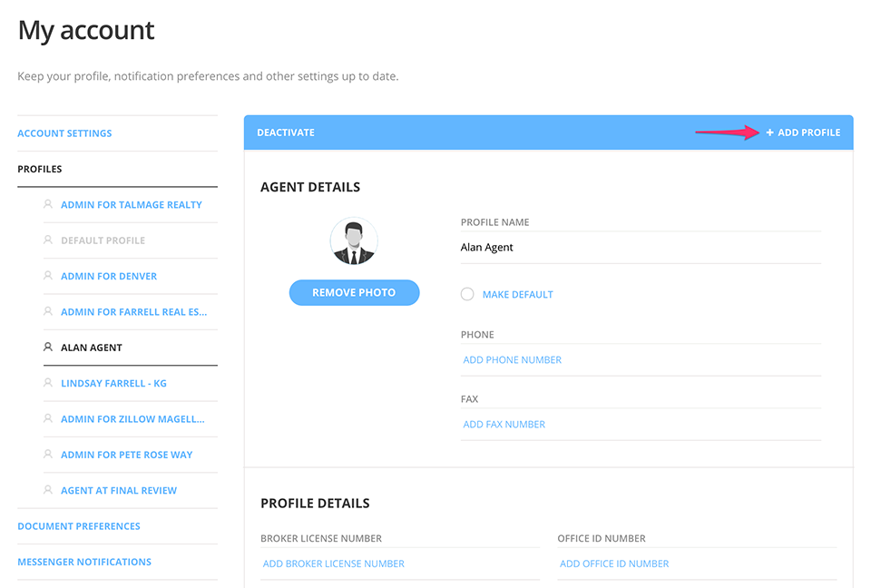Screen dimensions: 871x588
Task: Click person icon beside Admin for Talmage Realty
Action: pos(48,205)
